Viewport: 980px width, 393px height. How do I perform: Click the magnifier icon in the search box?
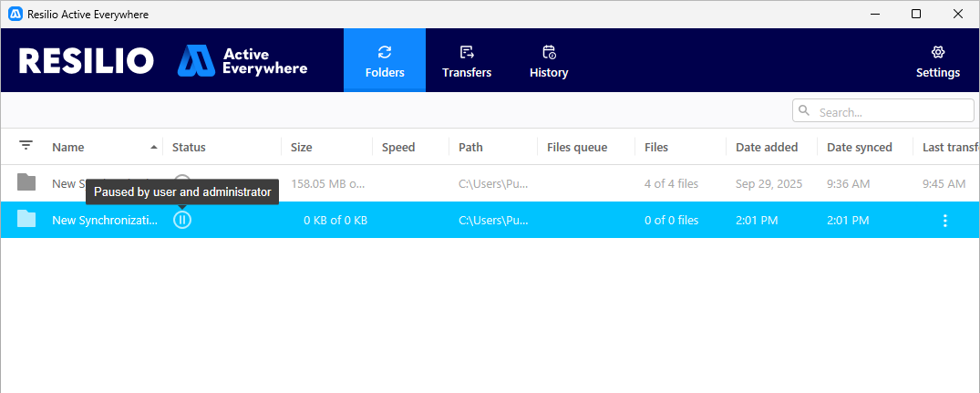pyautogui.click(x=804, y=111)
